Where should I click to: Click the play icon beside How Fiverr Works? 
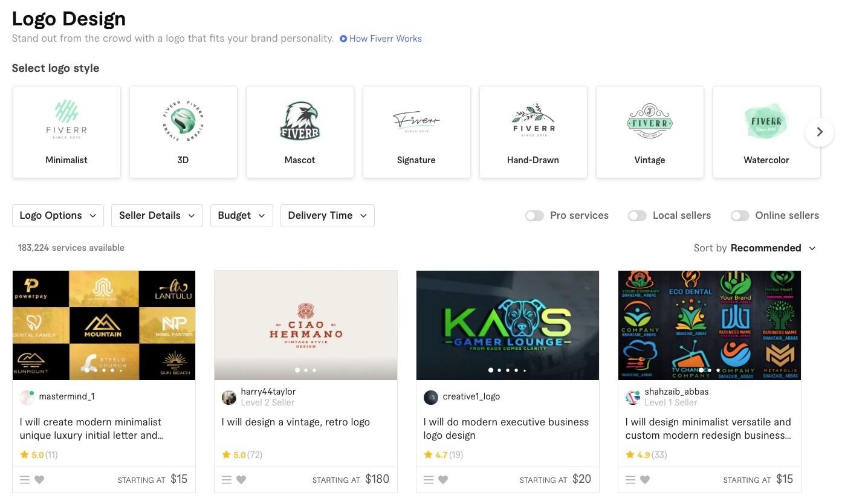[343, 39]
